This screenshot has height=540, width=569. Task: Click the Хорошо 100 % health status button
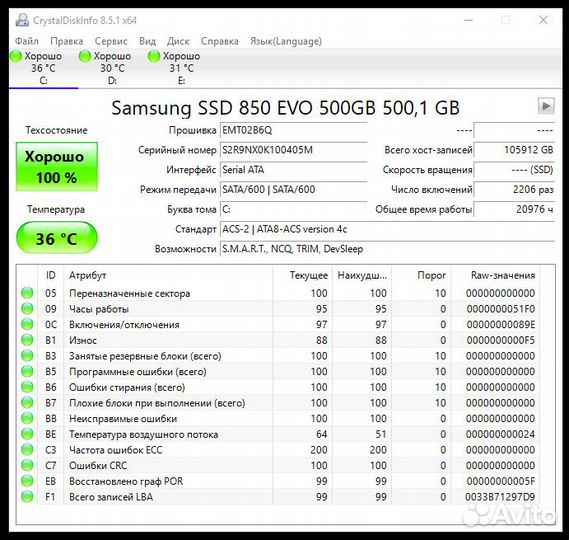click(x=57, y=167)
